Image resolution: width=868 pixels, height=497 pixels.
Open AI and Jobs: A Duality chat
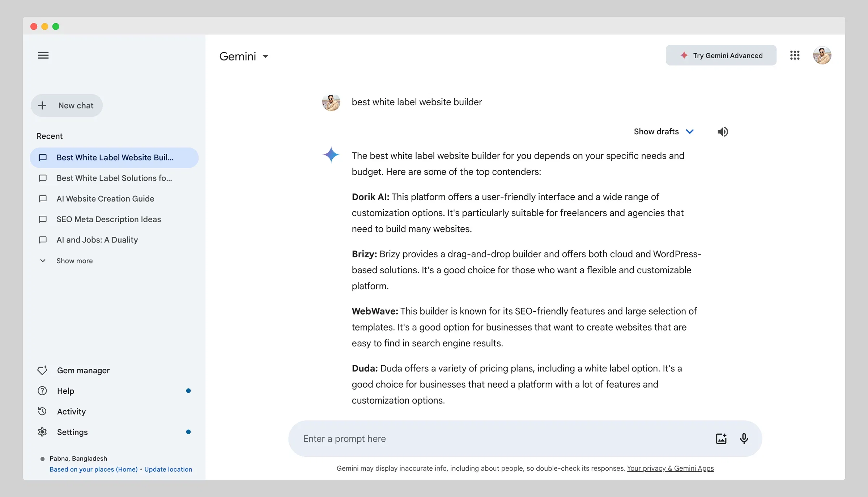pyautogui.click(x=114, y=240)
